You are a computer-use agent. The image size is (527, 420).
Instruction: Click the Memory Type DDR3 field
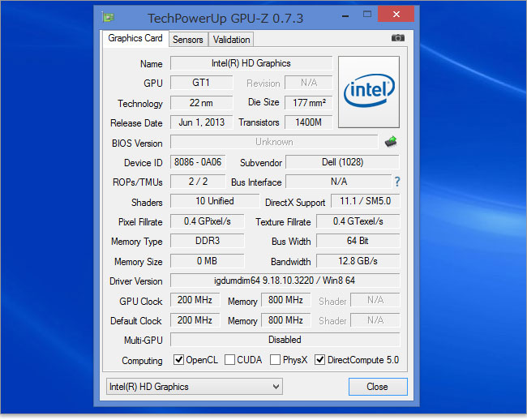click(207, 241)
